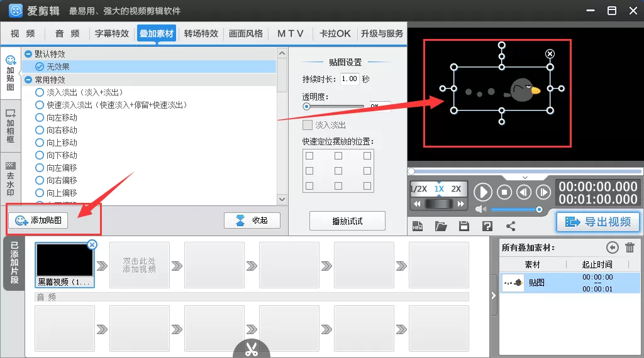Choose top-left quick position box
Screen dimensions: 644x358
[x=309, y=156]
